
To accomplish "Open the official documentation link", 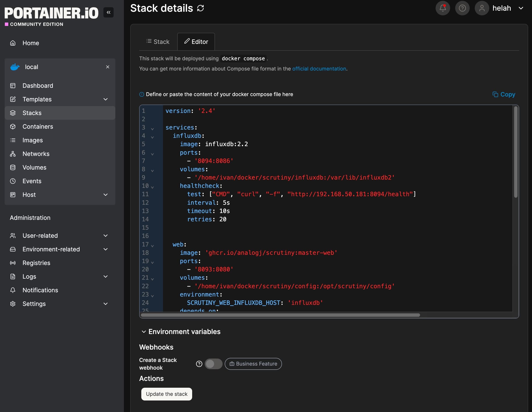I will (x=319, y=69).
